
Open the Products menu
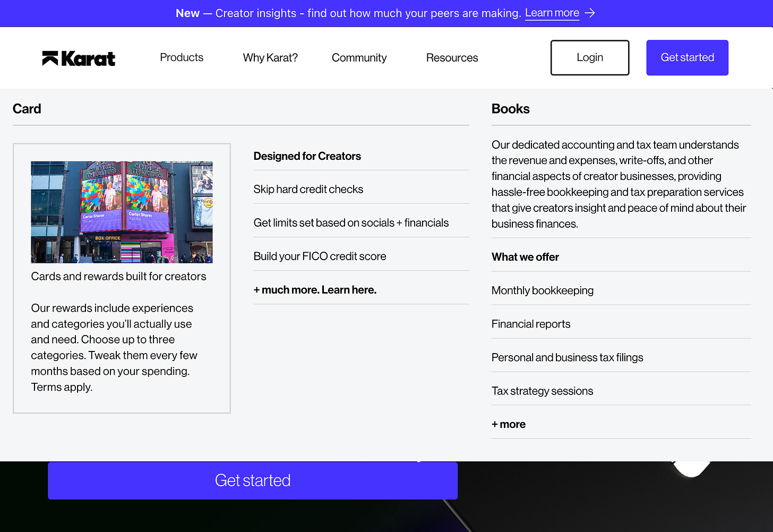tap(182, 57)
